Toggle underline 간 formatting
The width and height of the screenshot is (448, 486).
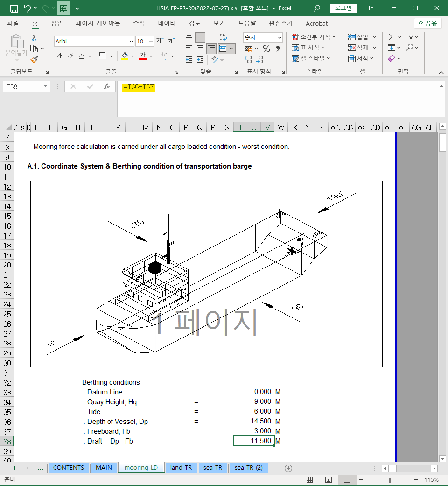[82, 56]
